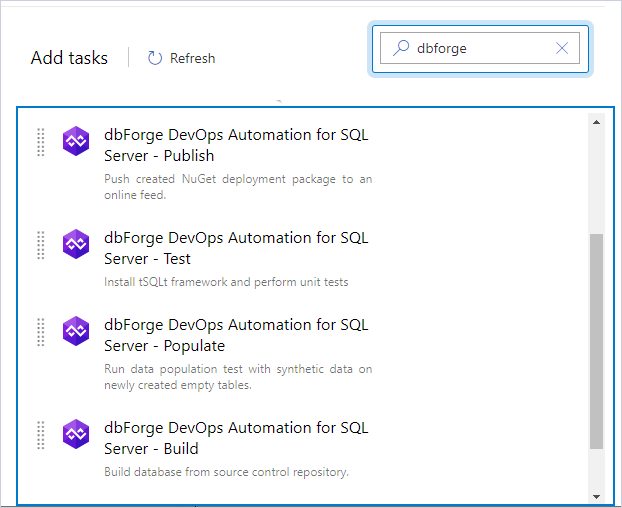Click 'Build database from source control' description

(x=226, y=472)
